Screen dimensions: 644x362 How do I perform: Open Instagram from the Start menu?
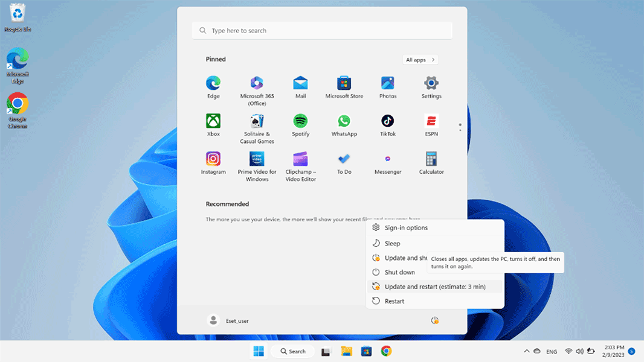(213, 159)
